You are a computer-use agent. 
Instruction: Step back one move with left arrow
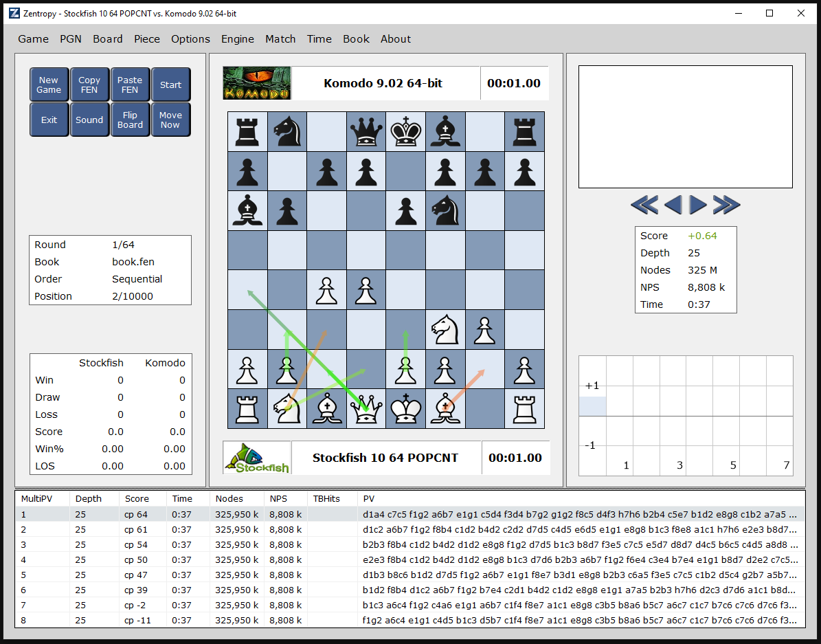click(673, 205)
